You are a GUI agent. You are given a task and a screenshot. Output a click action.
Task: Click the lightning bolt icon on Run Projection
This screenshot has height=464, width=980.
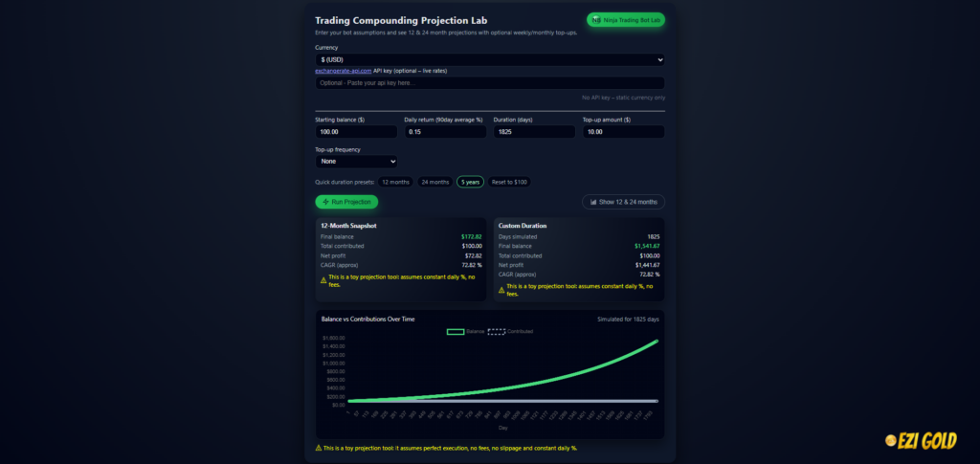(326, 202)
